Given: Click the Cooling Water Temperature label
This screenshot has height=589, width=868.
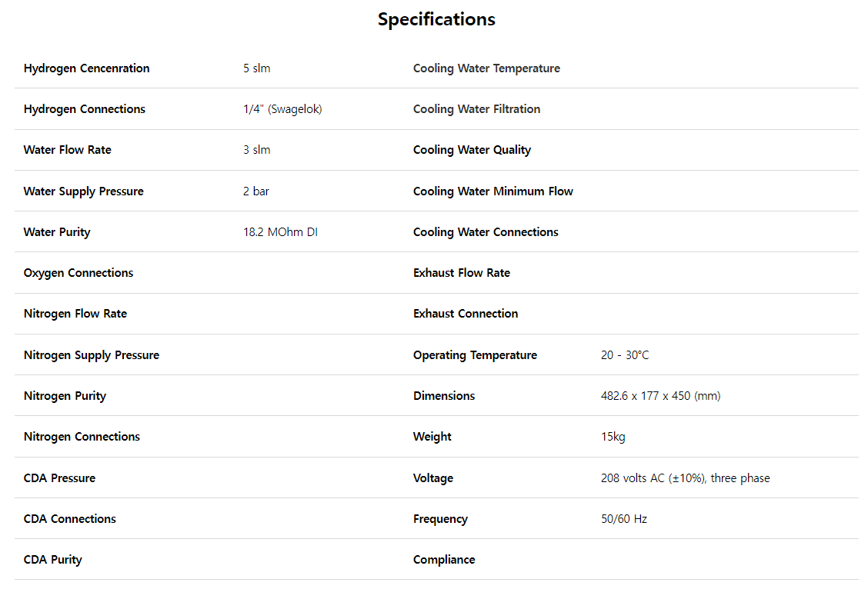Looking at the screenshot, I should [486, 68].
